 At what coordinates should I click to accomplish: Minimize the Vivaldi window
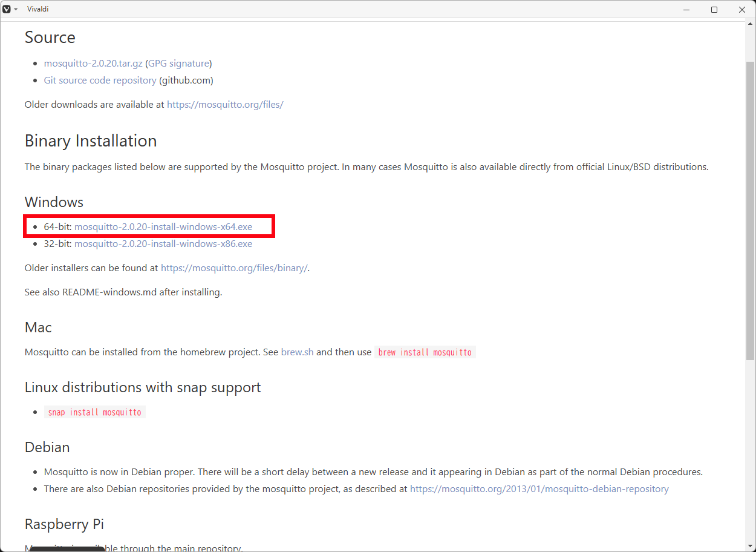[x=686, y=10]
